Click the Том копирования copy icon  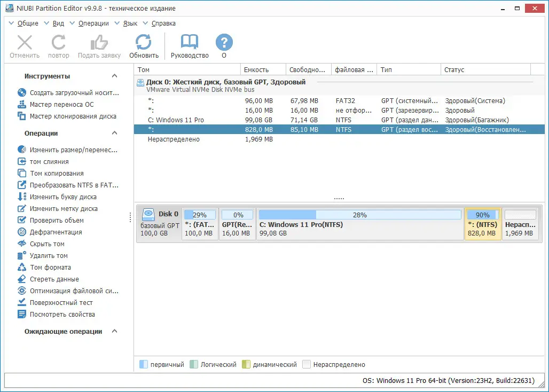22,173
